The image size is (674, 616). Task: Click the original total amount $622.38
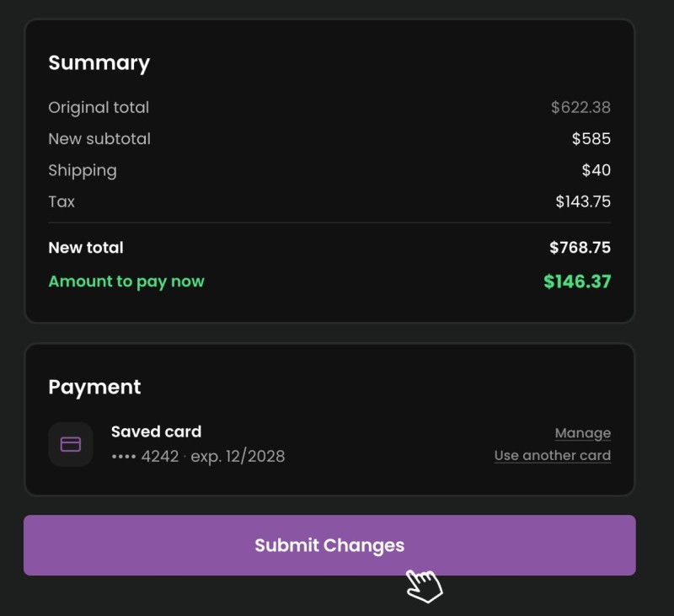[x=580, y=108]
